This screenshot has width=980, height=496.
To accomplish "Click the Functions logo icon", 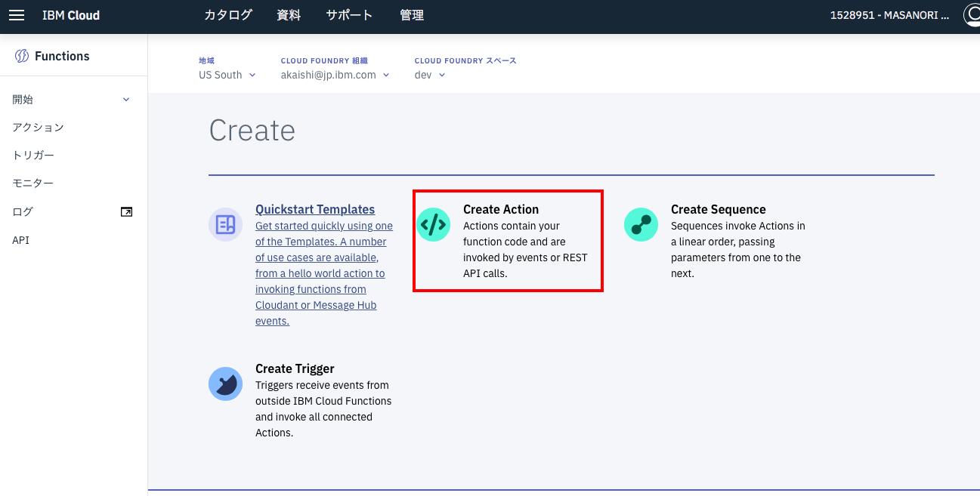I will [22, 56].
